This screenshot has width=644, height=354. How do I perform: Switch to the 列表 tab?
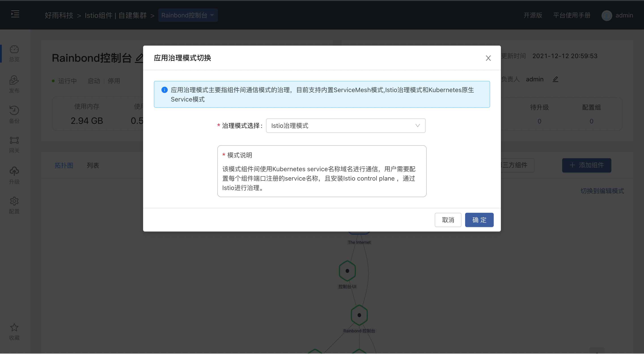point(93,165)
